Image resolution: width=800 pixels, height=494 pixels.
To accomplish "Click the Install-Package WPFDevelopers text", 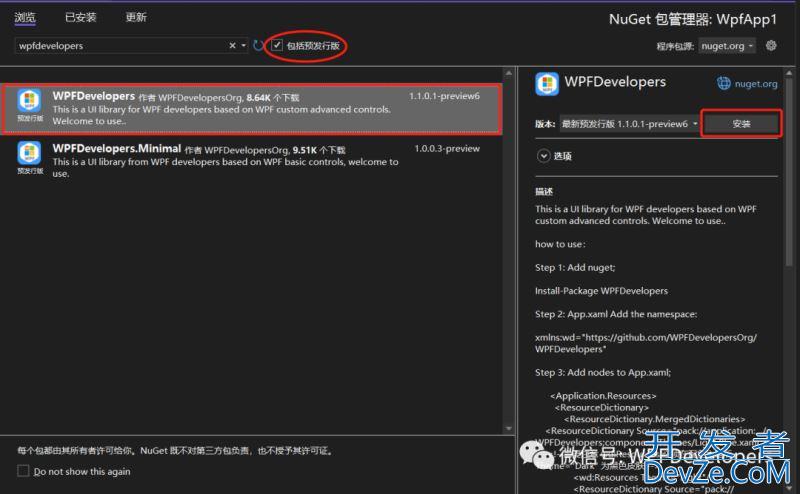I will [601, 291].
